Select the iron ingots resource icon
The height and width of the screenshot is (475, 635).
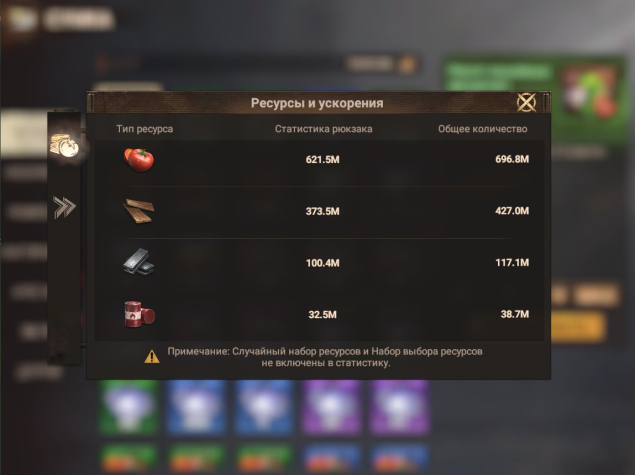139,262
